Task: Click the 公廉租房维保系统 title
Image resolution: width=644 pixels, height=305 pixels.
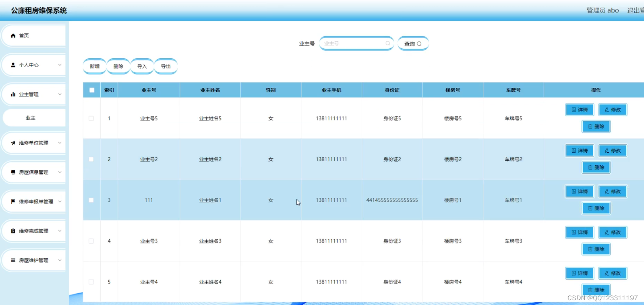Action: (x=39, y=10)
